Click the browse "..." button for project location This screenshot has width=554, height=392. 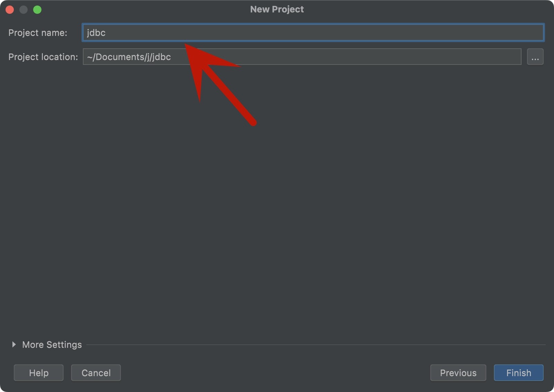tap(535, 57)
